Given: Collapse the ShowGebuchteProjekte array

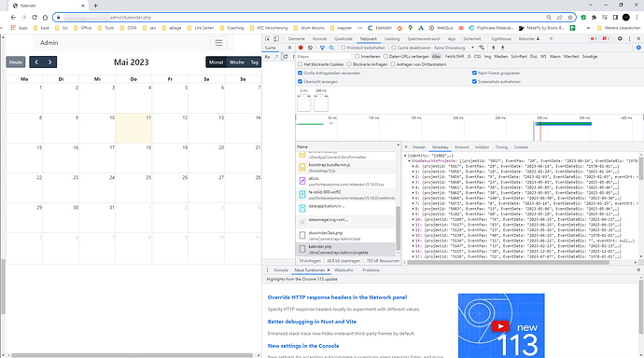Looking at the screenshot, I should click(x=409, y=161).
